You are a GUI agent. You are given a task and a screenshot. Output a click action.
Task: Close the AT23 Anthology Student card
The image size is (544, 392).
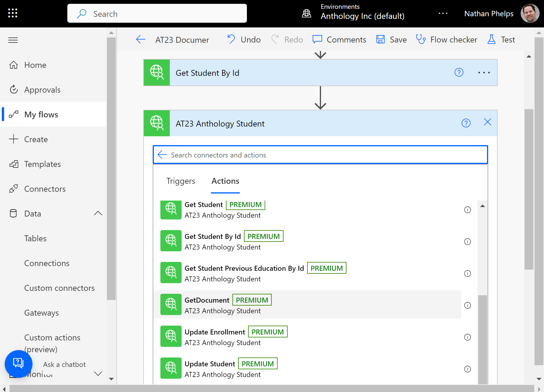(488, 122)
